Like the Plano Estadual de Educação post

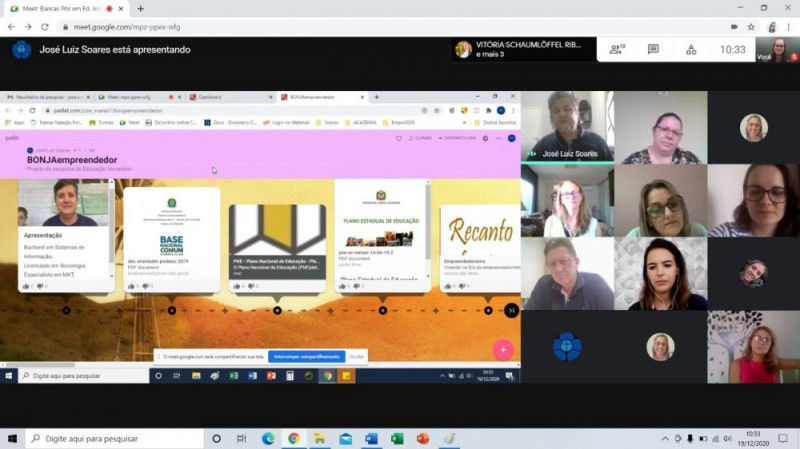click(342, 286)
